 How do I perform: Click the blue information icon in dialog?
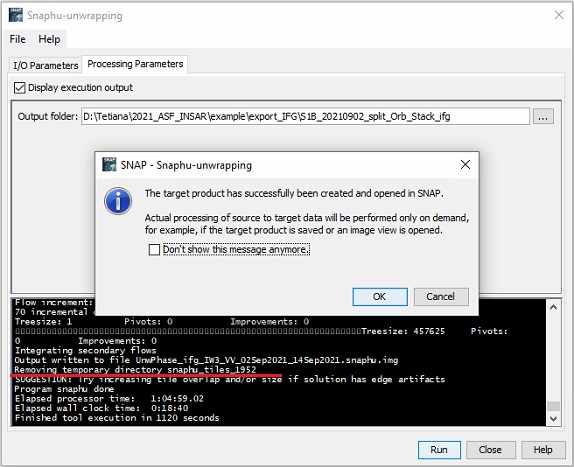[x=118, y=201]
